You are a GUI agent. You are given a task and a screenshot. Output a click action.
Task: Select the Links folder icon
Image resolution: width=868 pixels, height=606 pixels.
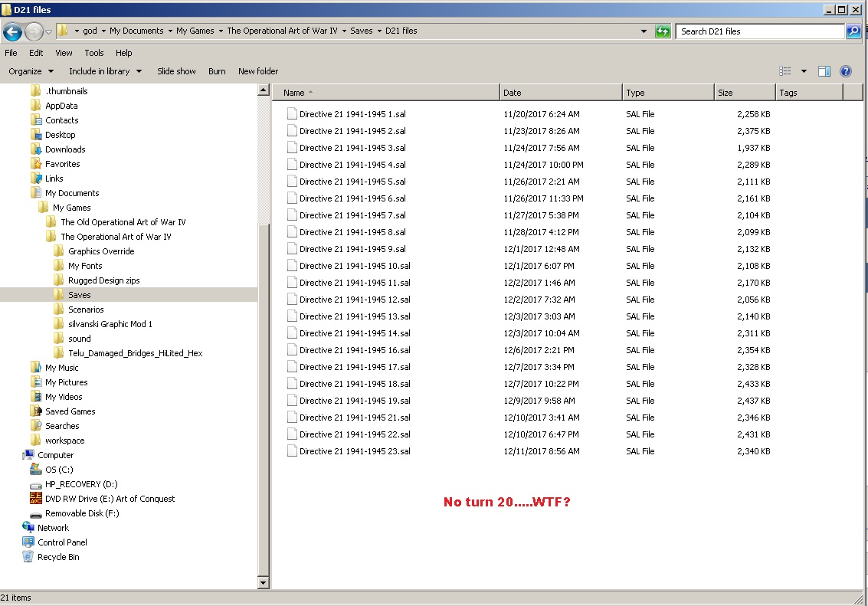35,179
